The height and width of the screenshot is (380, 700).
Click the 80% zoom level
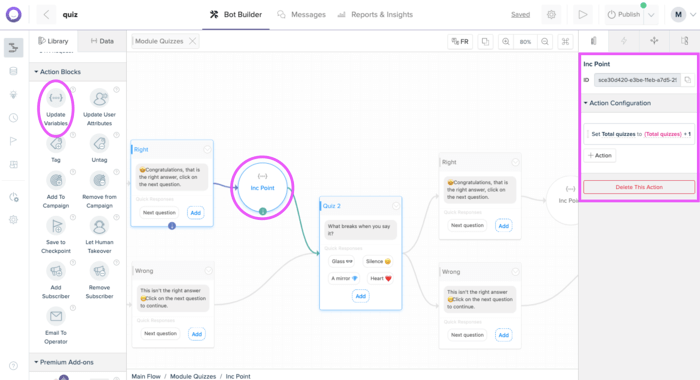pyautogui.click(x=525, y=42)
